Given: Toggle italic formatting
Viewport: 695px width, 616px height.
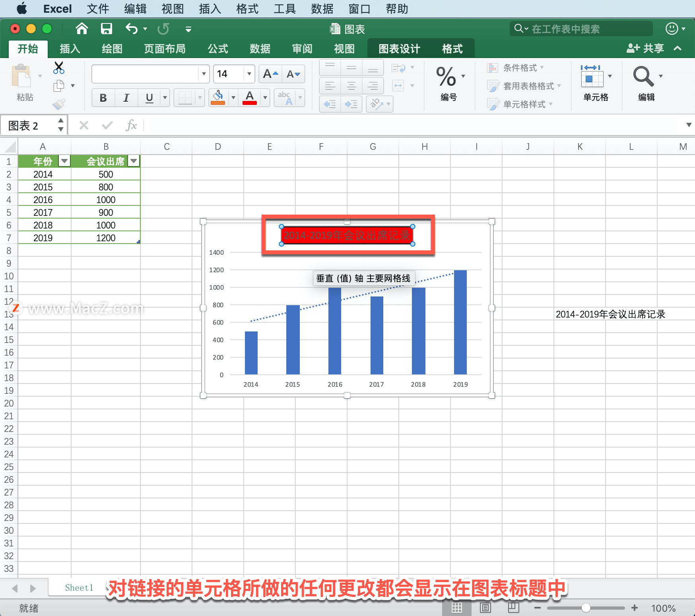Looking at the screenshot, I should click(x=126, y=98).
